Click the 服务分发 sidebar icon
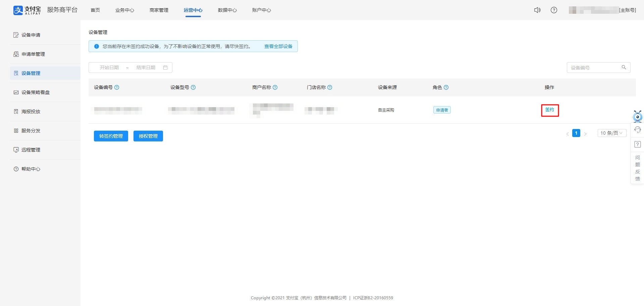Viewport: 644px width, 306px height. point(16,131)
